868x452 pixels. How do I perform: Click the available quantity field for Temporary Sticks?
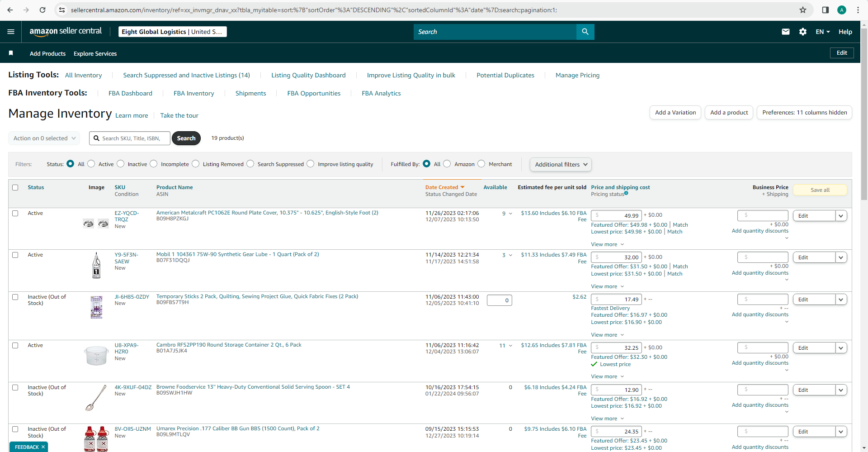[499, 300]
